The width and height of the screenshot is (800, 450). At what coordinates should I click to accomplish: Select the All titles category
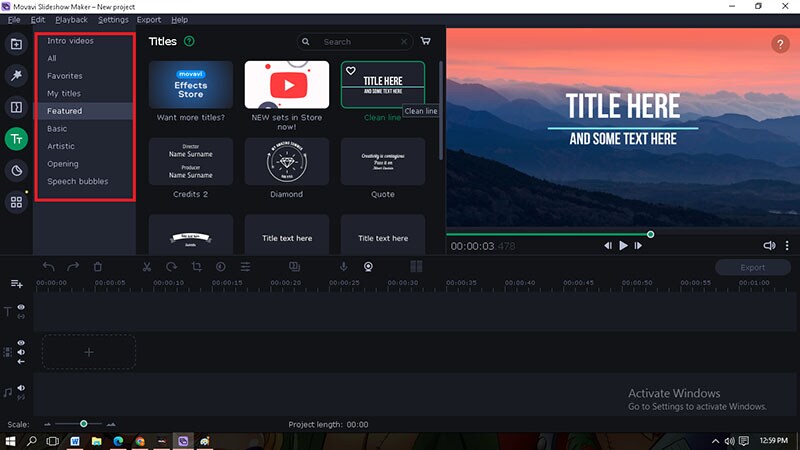point(52,58)
